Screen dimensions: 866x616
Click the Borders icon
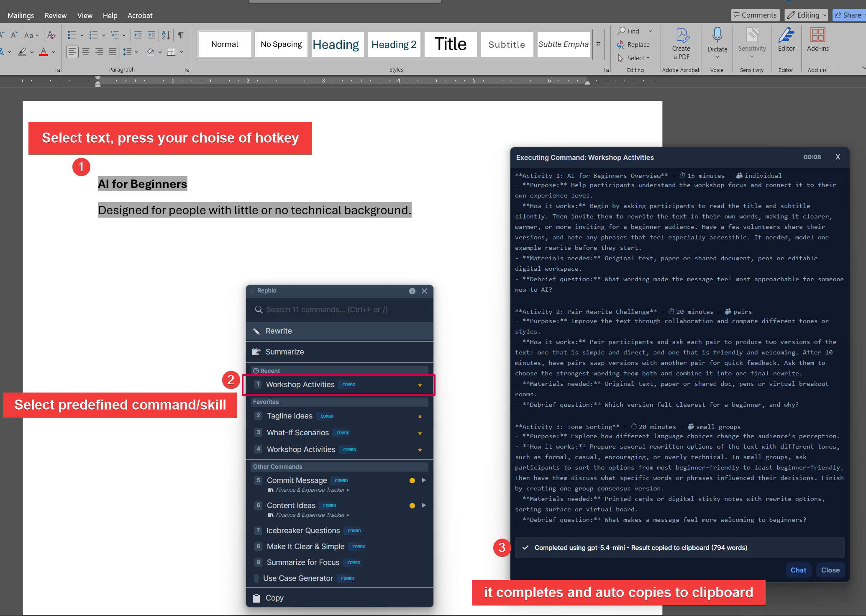click(x=171, y=52)
